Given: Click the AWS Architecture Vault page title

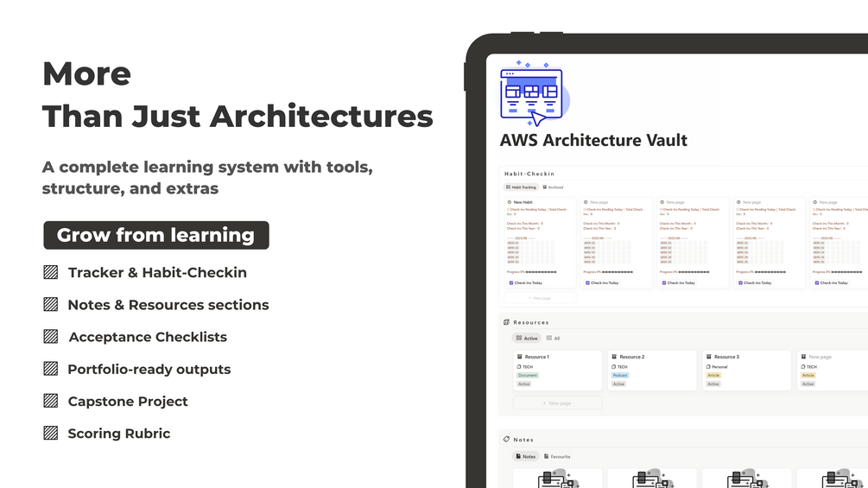Looking at the screenshot, I should coord(593,141).
